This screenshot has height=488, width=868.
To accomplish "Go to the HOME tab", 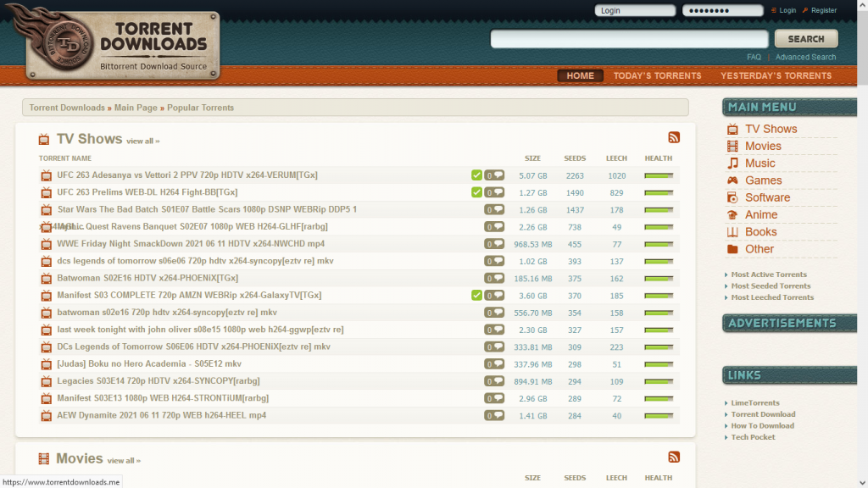I will point(580,75).
